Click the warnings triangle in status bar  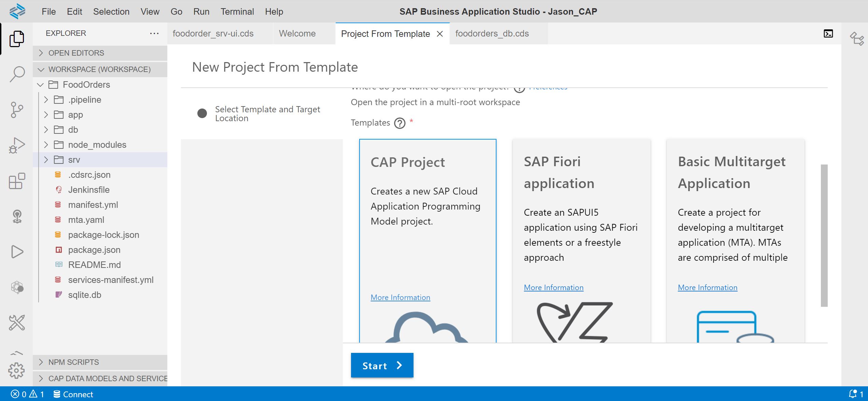[33, 394]
